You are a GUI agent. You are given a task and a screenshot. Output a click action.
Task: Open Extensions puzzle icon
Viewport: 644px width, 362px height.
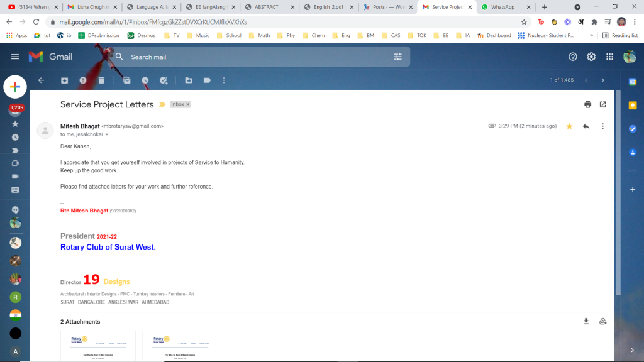click(x=594, y=22)
